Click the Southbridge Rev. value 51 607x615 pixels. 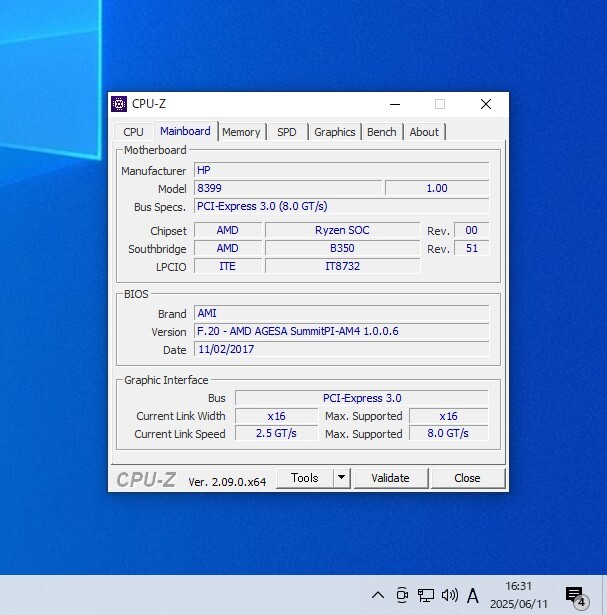click(472, 248)
